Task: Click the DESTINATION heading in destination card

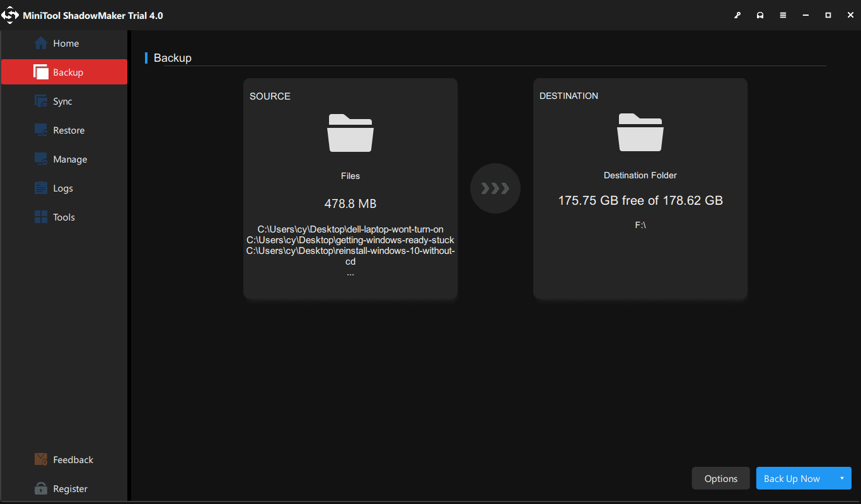Action: [x=569, y=96]
